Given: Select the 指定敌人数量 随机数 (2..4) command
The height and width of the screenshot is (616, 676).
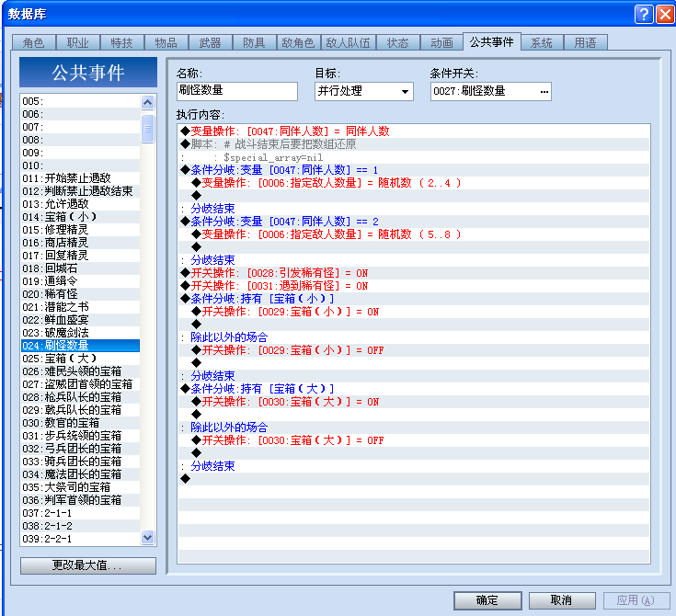Looking at the screenshot, I should 414,183.
